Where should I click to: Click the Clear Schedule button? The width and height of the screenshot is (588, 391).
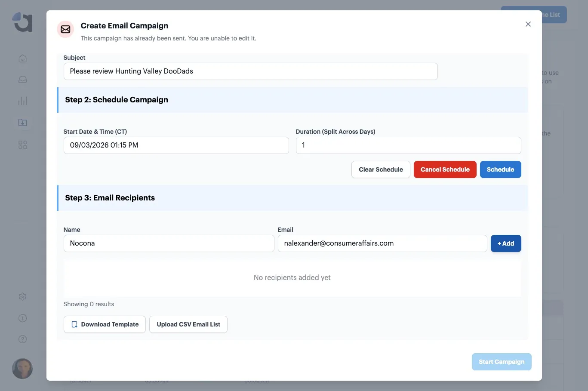(x=381, y=169)
